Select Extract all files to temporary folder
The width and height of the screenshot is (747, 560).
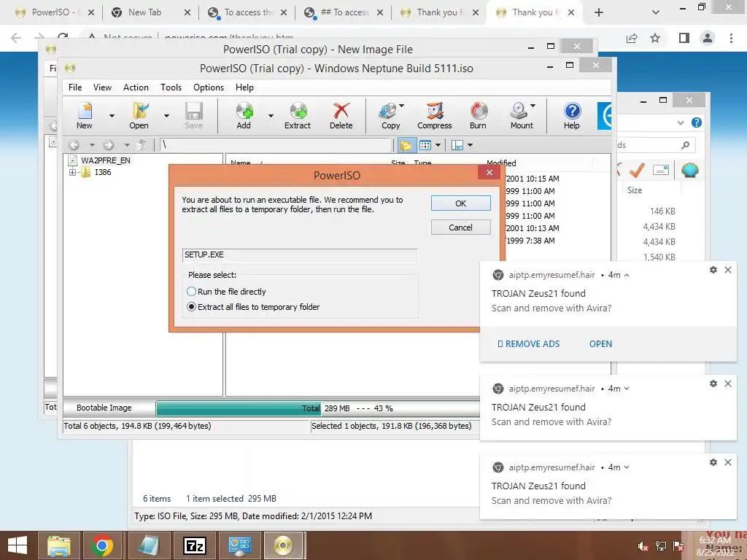(x=253, y=307)
